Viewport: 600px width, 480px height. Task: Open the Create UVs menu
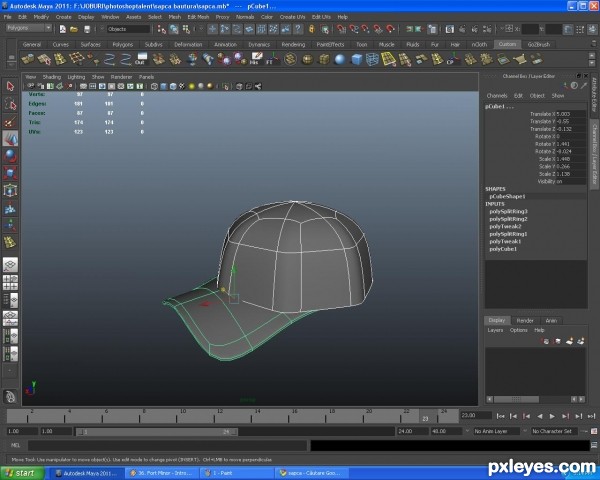point(292,17)
